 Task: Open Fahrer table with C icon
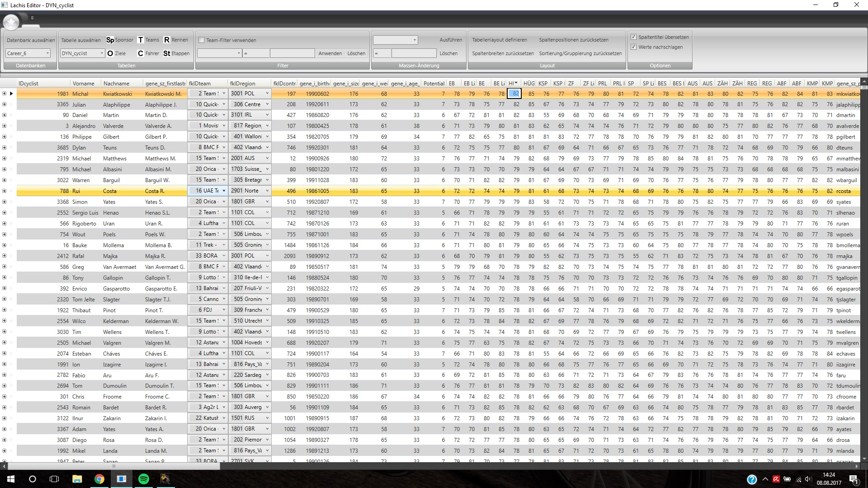tap(141, 53)
